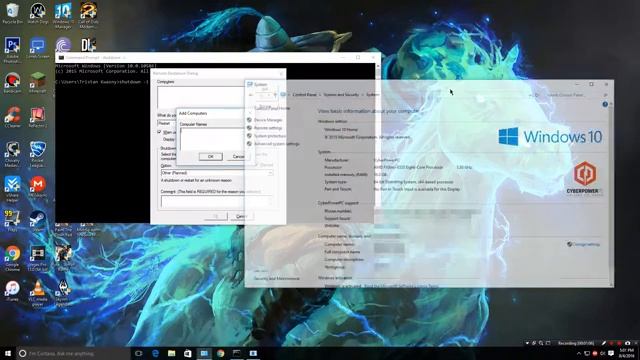Screen dimensions: 640x360
Task: Click Change settings link in System window
Action: [x=586, y=244]
